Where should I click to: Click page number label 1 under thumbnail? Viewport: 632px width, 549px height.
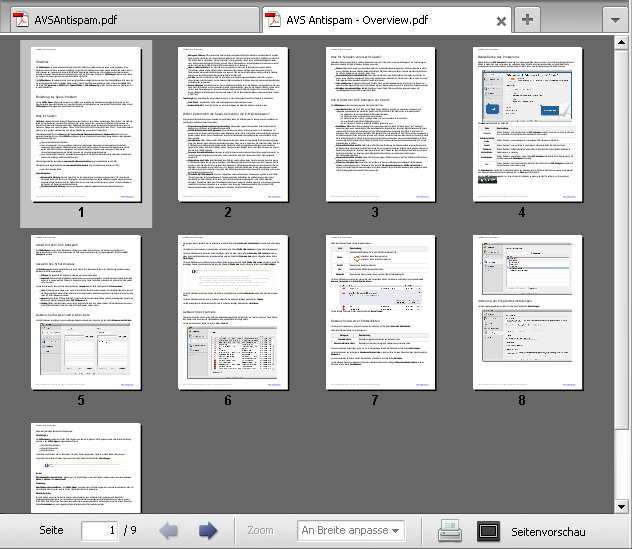[81, 212]
